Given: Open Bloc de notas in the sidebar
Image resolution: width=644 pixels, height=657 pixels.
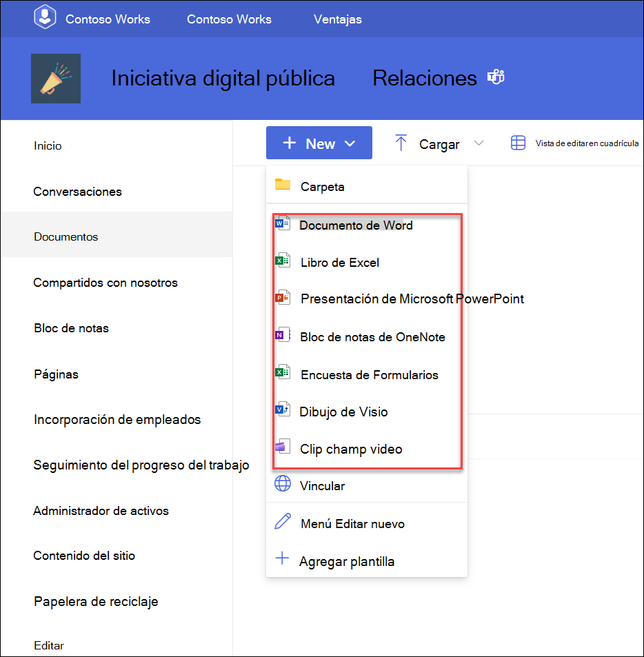Looking at the screenshot, I should [71, 328].
